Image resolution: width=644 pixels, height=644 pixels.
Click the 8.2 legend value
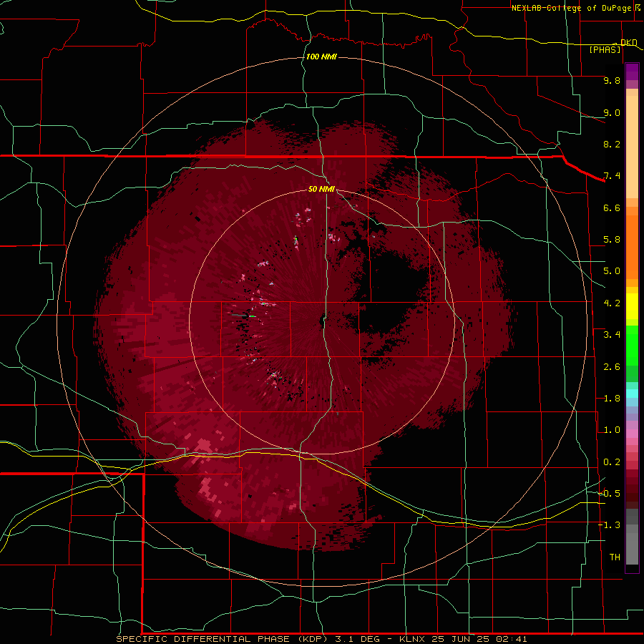click(x=612, y=144)
